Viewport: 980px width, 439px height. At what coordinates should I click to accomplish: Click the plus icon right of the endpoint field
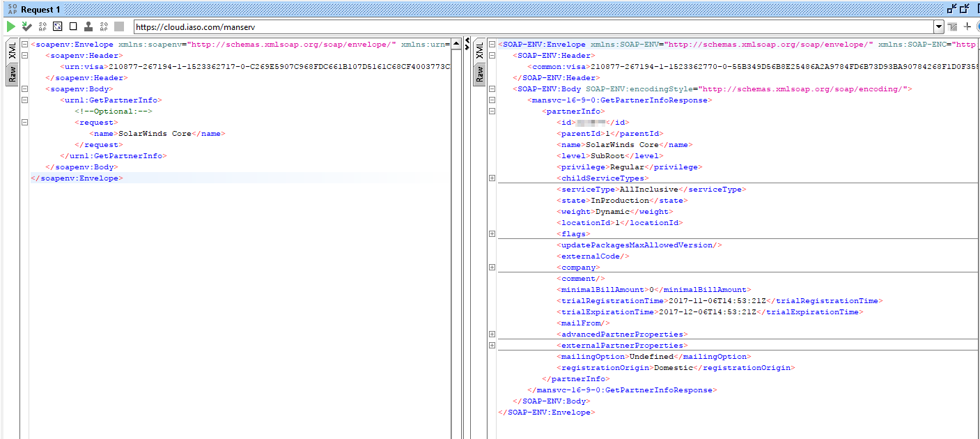click(967, 26)
